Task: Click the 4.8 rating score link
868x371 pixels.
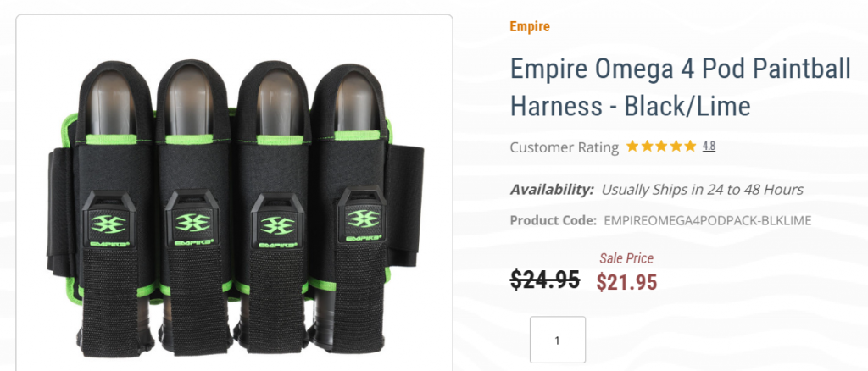Action: click(x=709, y=147)
